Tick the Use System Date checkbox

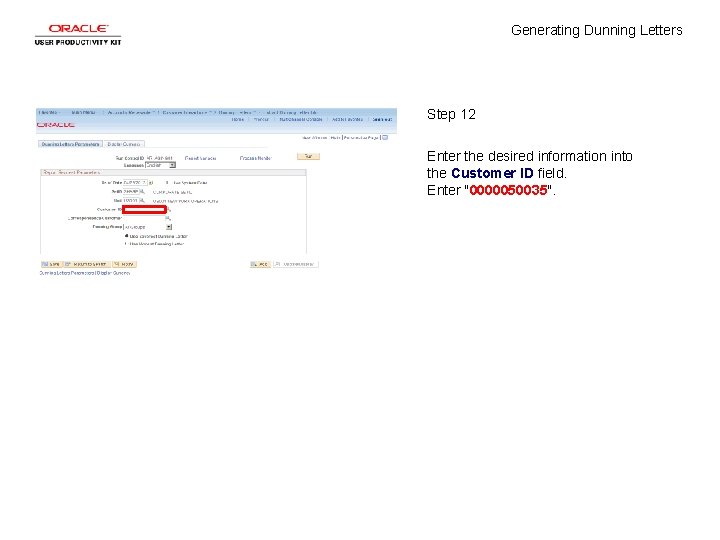[x=167, y=183]
